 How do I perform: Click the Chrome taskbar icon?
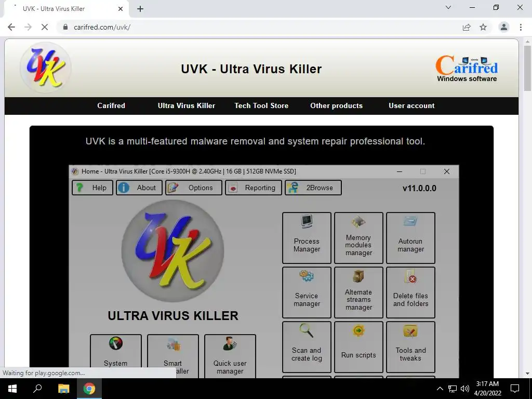[89, 389]
